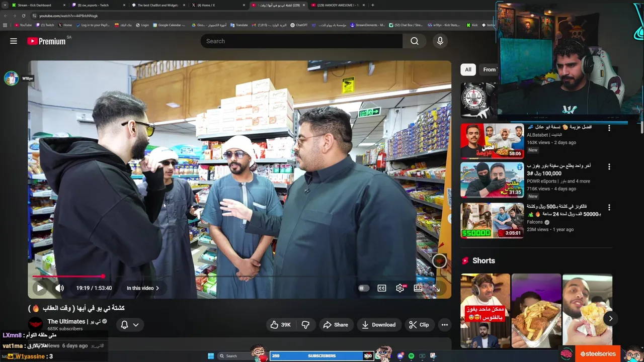Switch to The best ChatBot and Widgets tab
The height and width of the screenshot is (362, 644).
pos(158,5)
